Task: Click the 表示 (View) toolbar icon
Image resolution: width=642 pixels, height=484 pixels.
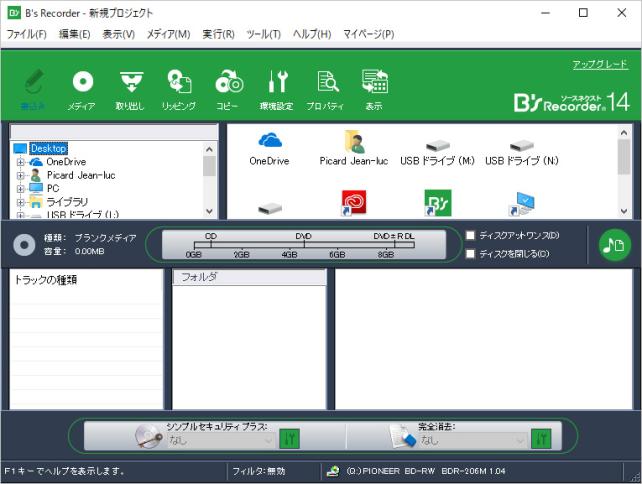Action: pyautogui.click(x=374, y=90)
